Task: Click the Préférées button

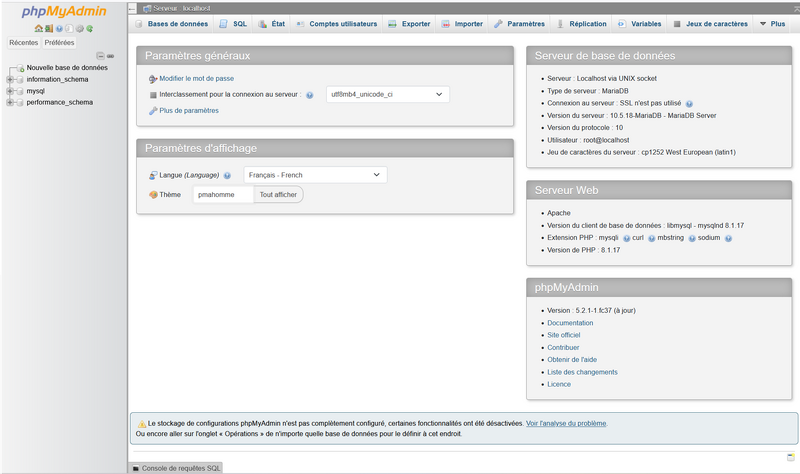Action: click(x=59, y=43)
